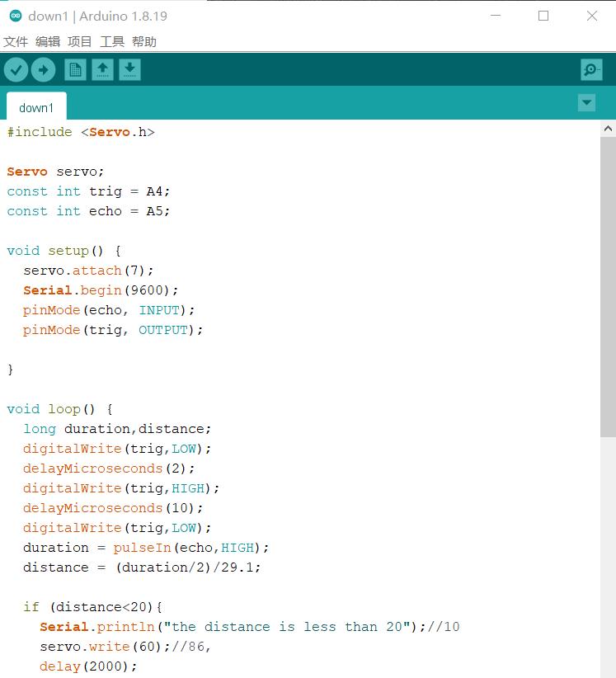Click the line 'const int echo = A5;'
Screen dimensions: 616x678
88,211
